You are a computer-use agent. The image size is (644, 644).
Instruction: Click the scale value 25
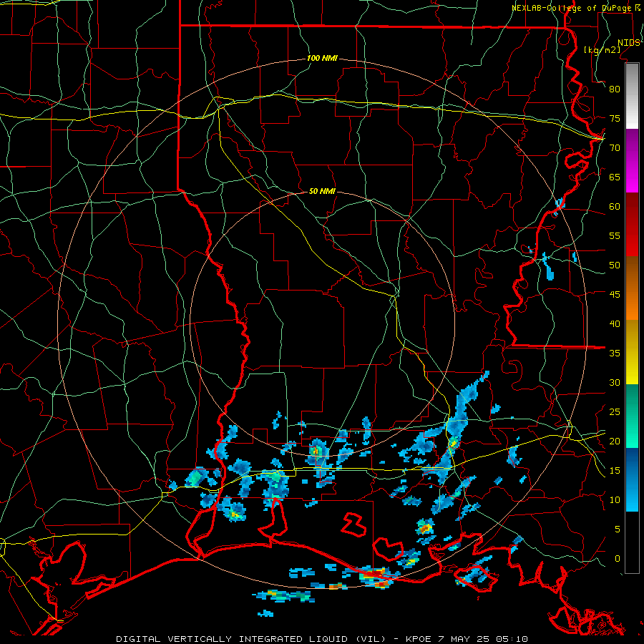tap(615, 412)
